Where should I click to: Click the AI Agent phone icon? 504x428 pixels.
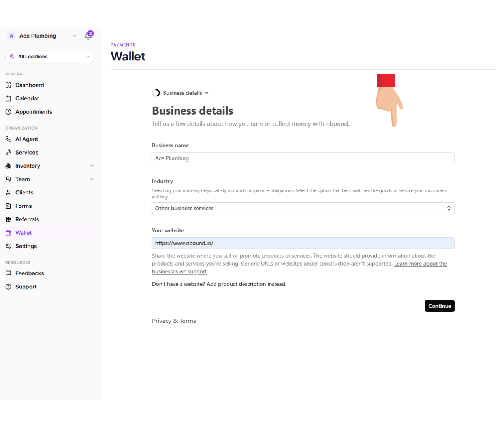8,139
